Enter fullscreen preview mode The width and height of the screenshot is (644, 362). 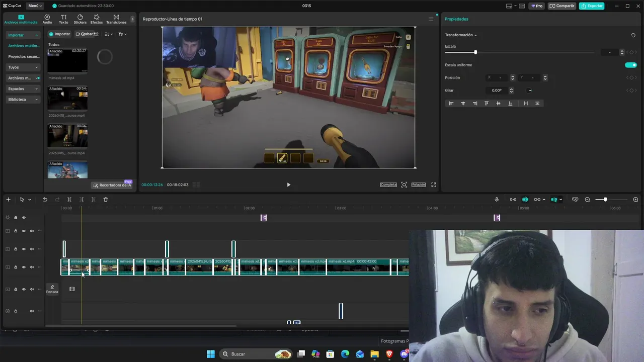coord(434,185)
